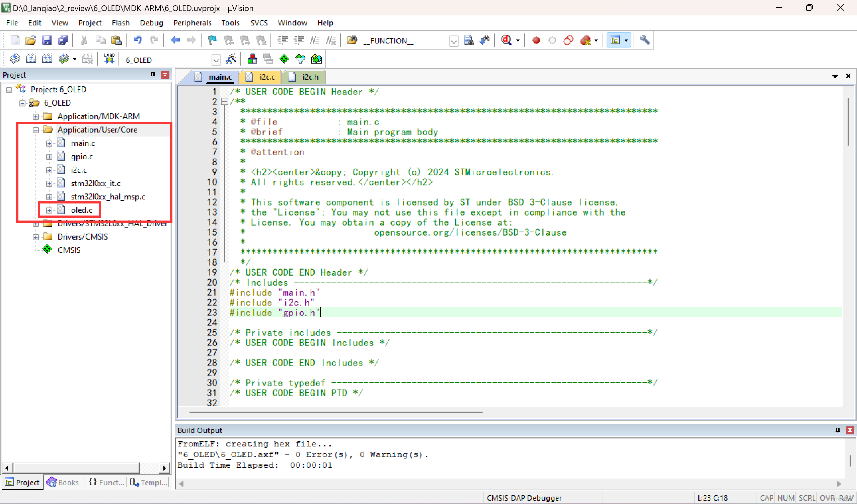Screen dimensions: 857x504
Task: Open the window layout dropdown arrow
Action: coord(626,40)
